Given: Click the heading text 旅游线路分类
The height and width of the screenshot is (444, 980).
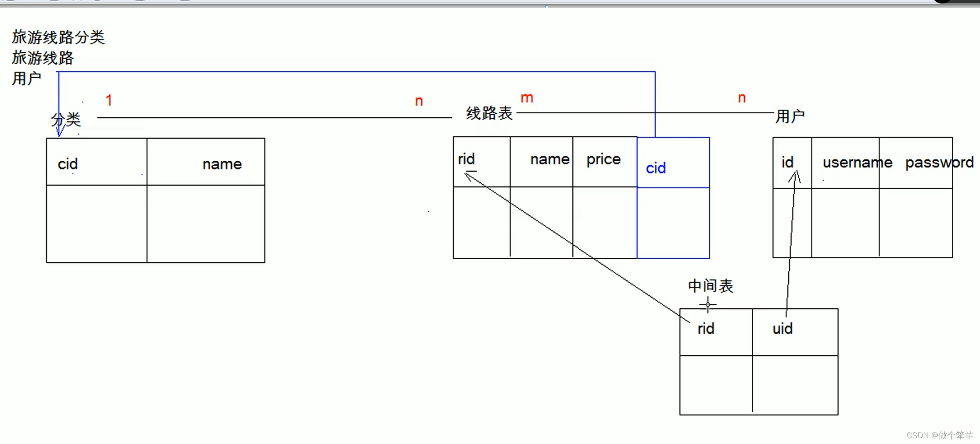Looking at the screenshot, I should pos(58,37).
